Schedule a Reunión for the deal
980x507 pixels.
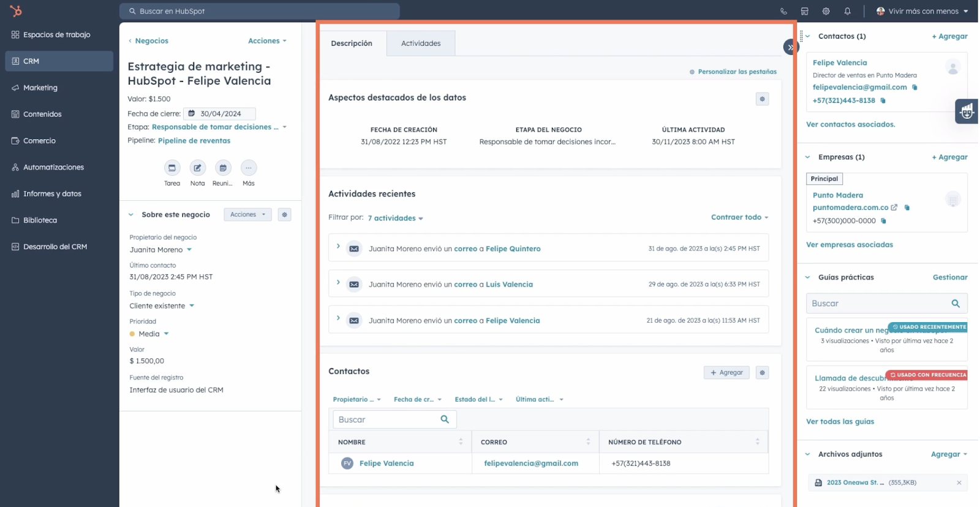tap(223, 168)
